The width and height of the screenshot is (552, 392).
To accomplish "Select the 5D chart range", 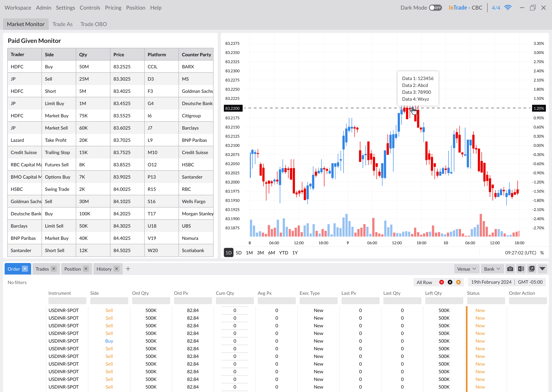I will tap(239, 253).
